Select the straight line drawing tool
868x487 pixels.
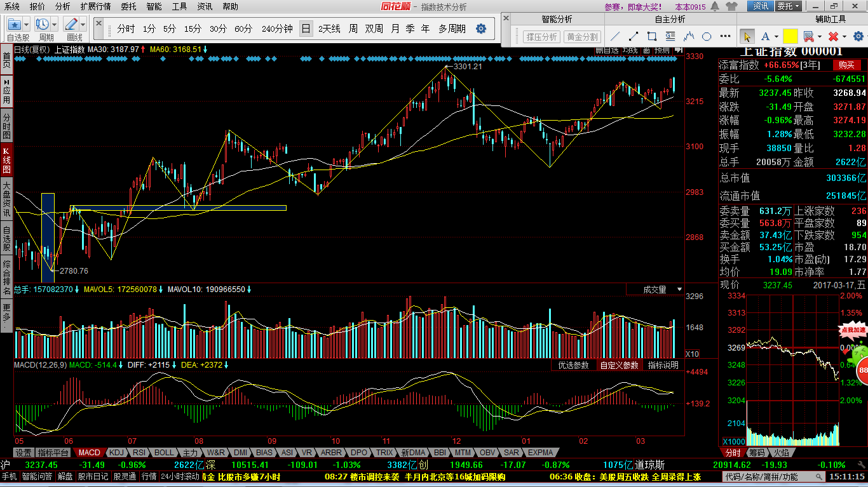coord(616,36)
